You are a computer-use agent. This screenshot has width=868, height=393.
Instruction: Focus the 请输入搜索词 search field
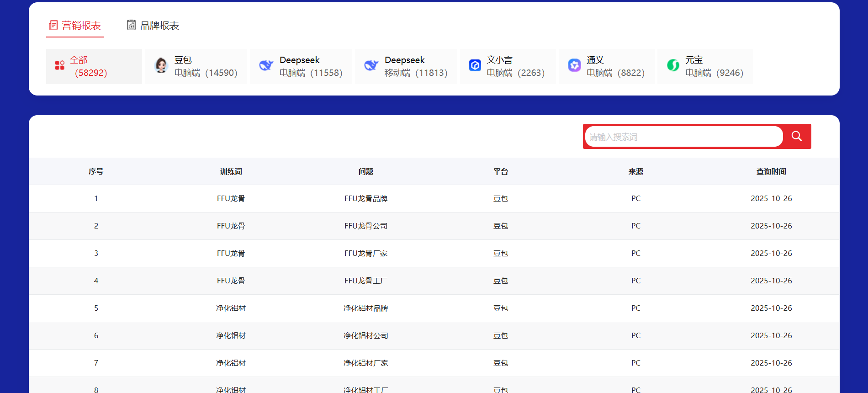click(x=683, y=137)
